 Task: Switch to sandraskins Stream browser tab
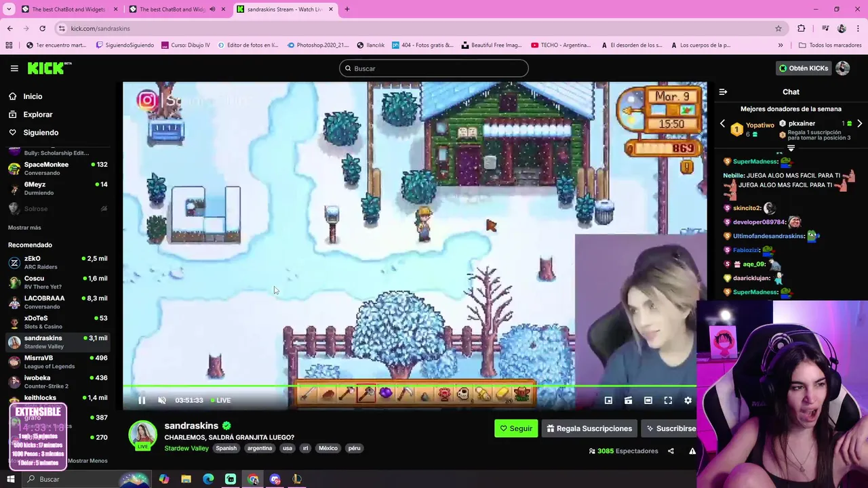tap(285, 9)
